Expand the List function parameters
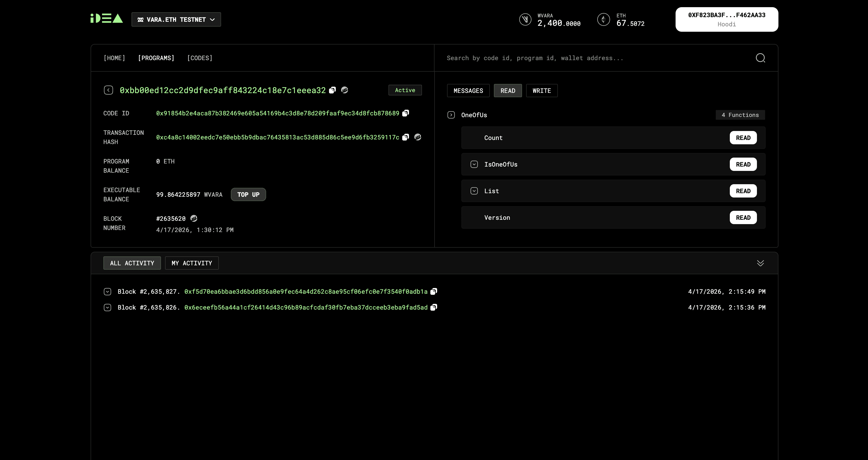The width and height of the screenshot is (868, 460). point(474,191)
